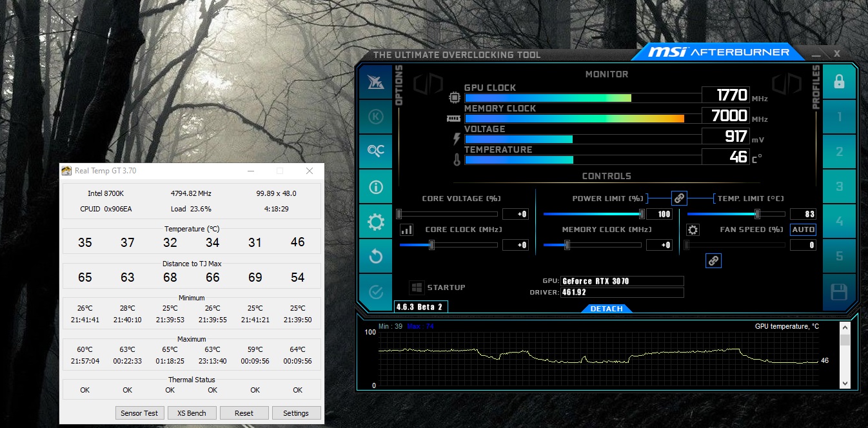Start the OC Scanner tool
This screenshot has height=428, width=868.
[x=375, y=151]
